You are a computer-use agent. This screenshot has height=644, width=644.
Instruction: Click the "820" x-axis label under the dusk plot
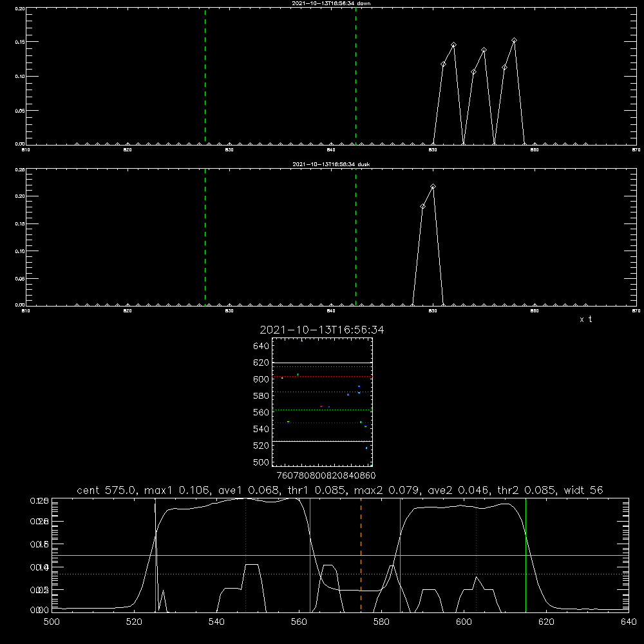(128, 311)
